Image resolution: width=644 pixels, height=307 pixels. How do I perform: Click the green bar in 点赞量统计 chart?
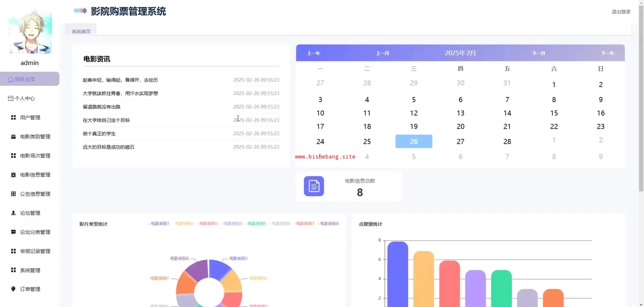point(501,288)
